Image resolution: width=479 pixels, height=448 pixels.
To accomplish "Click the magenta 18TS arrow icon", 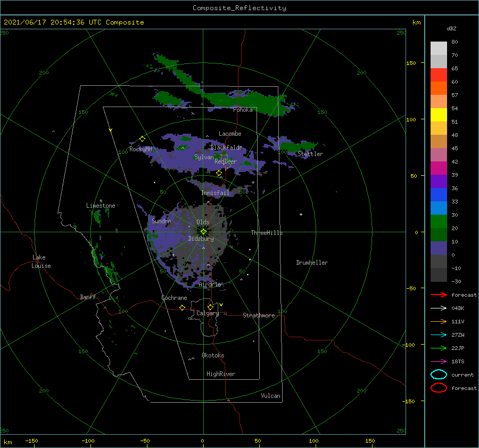I will [439, 362].
